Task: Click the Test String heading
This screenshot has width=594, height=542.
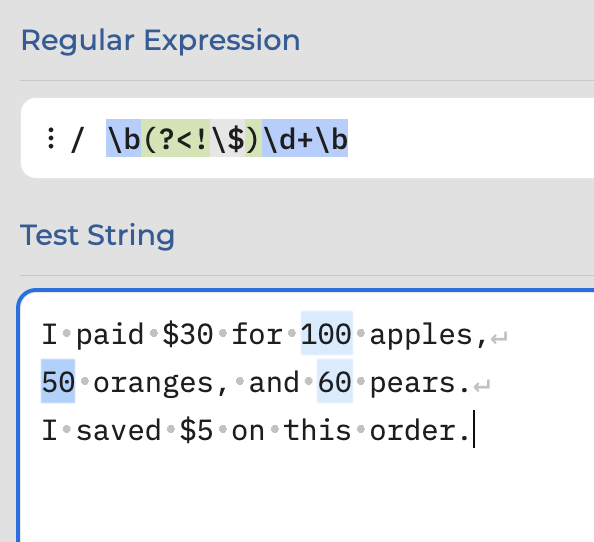Action: tap(97, 236)
